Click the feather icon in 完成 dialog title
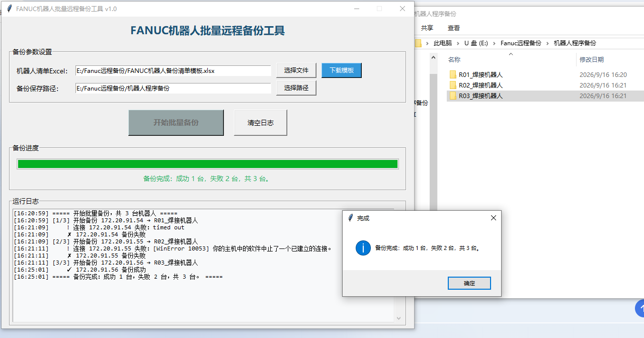 click(x=351, y=218)
